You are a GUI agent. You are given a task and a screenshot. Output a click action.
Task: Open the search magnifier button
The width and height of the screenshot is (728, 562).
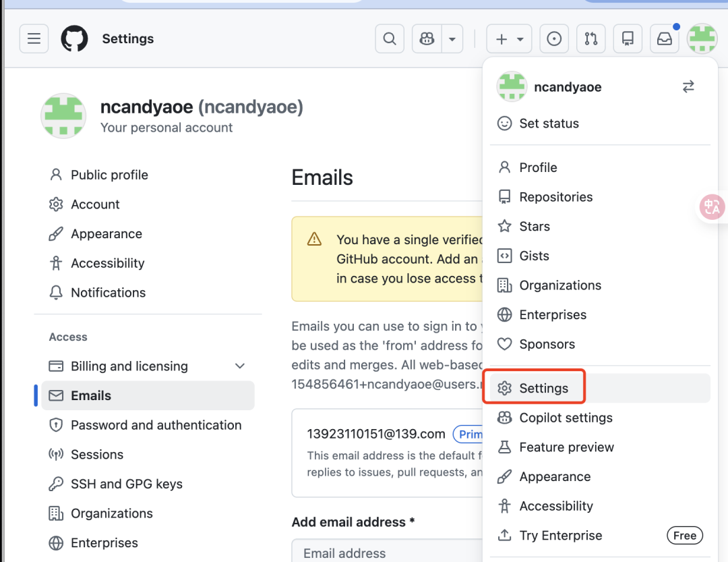(x=390, y=39)
